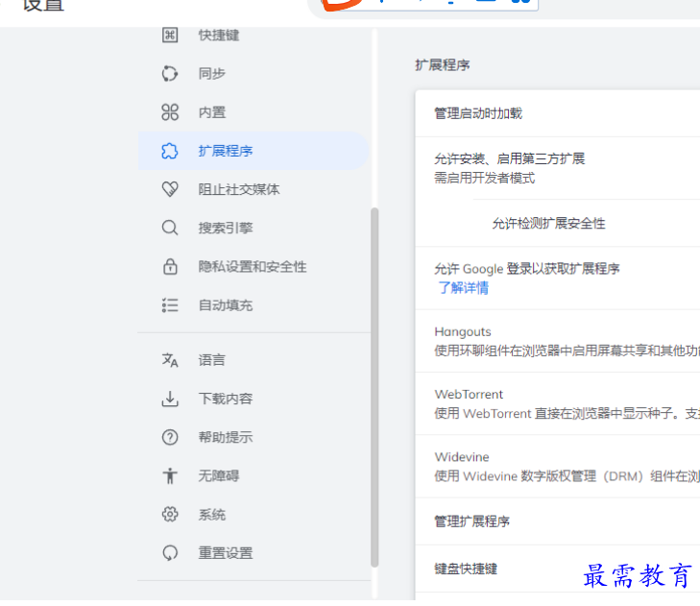Click the extensions puzzle piece icon
Screen dimensions: 700x606
pos(170,151)
